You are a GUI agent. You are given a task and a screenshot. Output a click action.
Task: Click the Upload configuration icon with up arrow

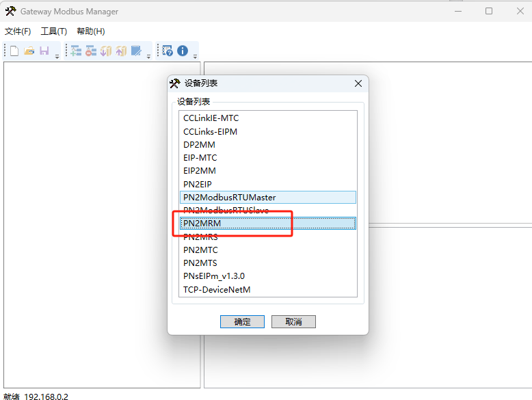[x=121, y=51]
